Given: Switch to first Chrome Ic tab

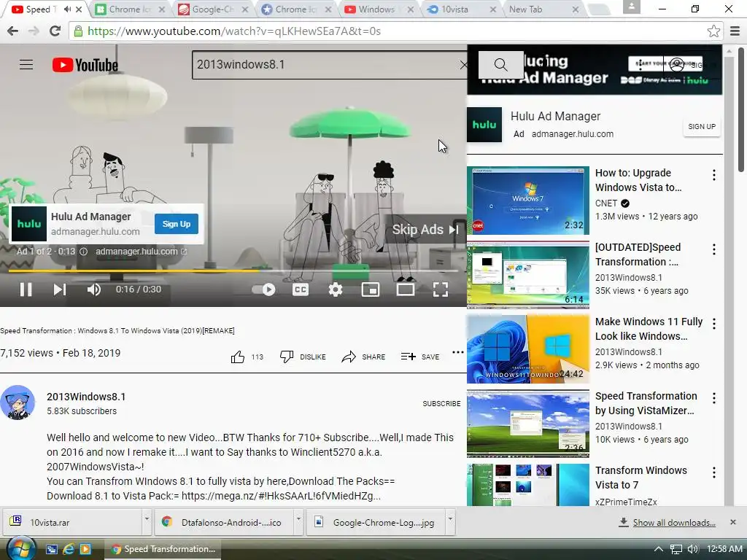Looking at the screenshot, I should 130,9.
